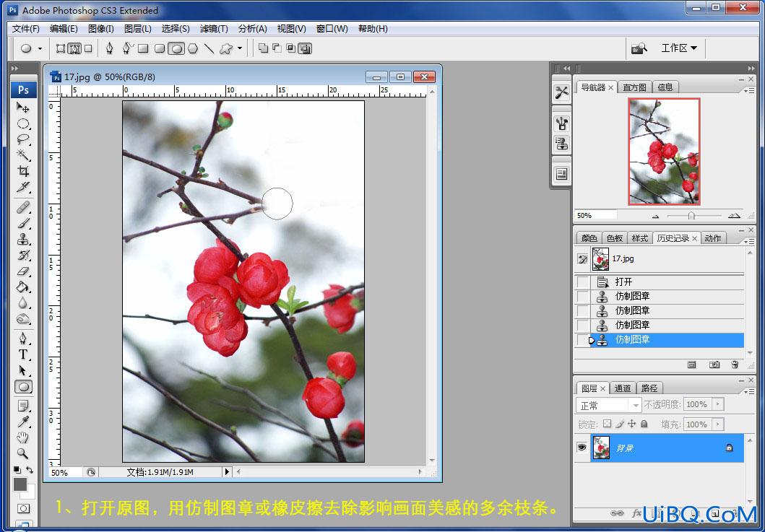Delete current history state with trash icon
Screen dimensions: 765x532
click(x=735, y=365)
